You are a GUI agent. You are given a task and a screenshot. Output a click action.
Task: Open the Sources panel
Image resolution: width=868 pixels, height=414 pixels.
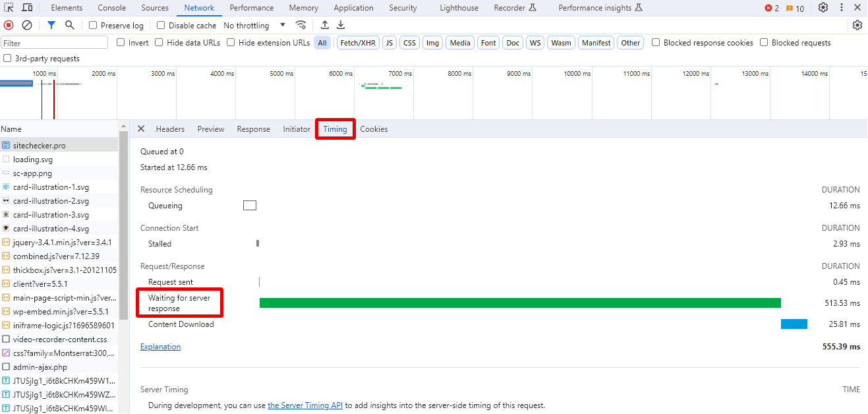[x=155, y=8]
